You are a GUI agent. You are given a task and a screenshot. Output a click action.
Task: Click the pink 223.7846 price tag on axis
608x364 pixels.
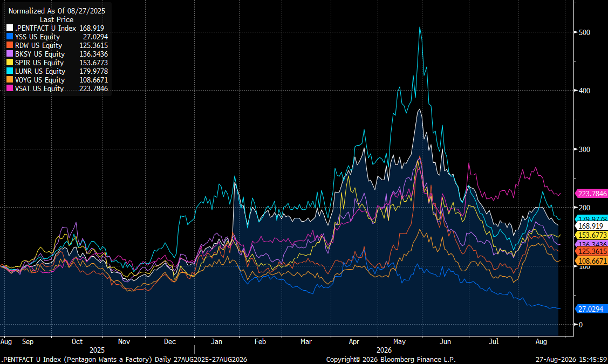(x=592, y=194)
